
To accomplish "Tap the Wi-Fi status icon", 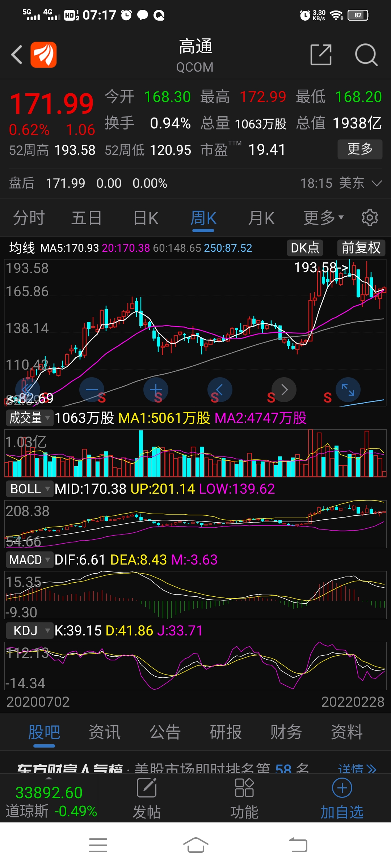I will pyautogui.click(x=337, y=15).
